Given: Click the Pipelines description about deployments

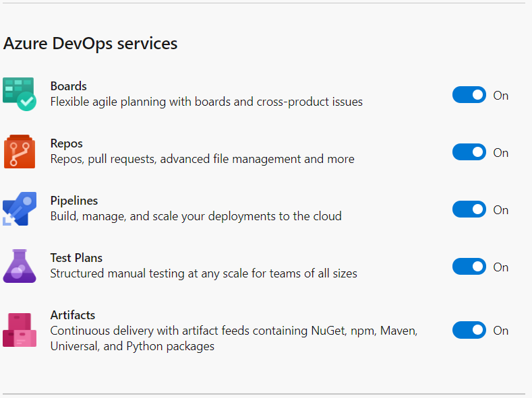Looking at the screenshot, I should tap(196, 216).
